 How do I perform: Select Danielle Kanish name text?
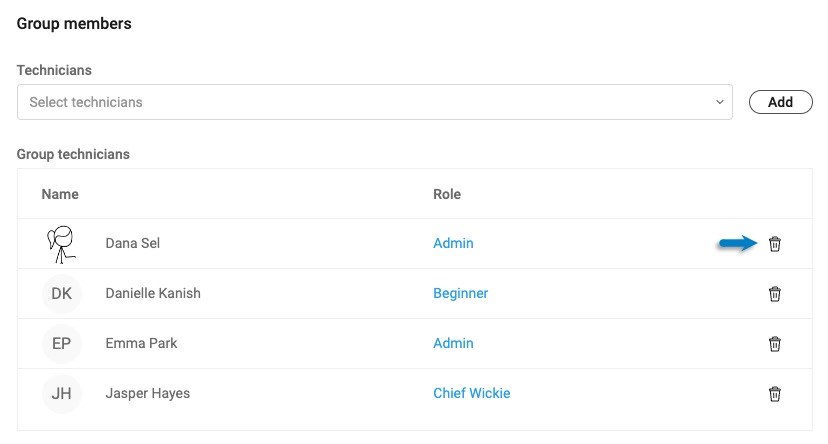153,294
